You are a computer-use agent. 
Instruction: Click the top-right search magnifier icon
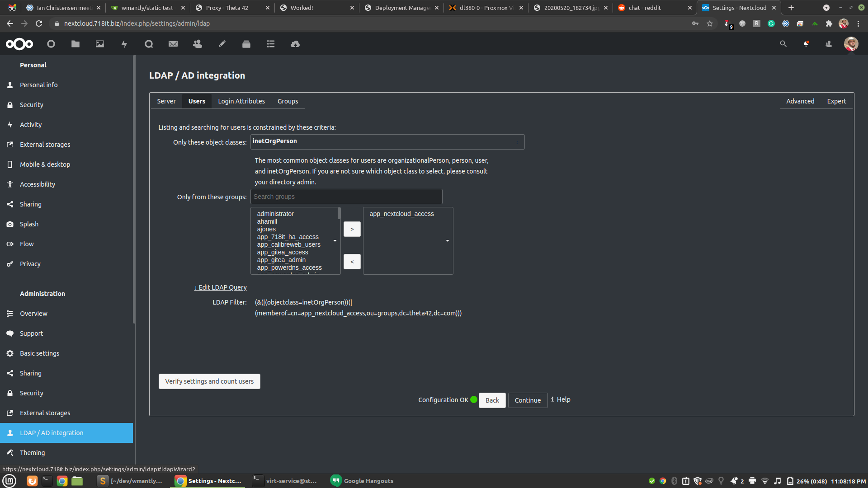tap(783, 44)
